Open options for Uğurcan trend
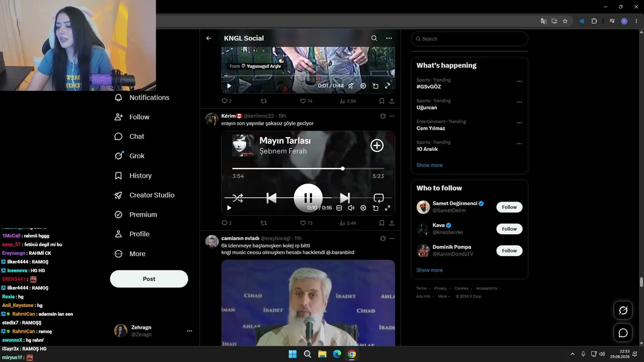 [519, 102]
